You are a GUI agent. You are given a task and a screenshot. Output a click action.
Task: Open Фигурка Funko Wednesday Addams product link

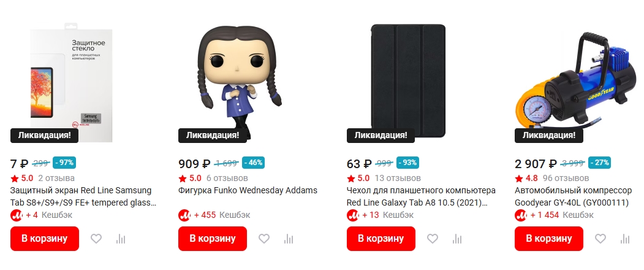248,190
